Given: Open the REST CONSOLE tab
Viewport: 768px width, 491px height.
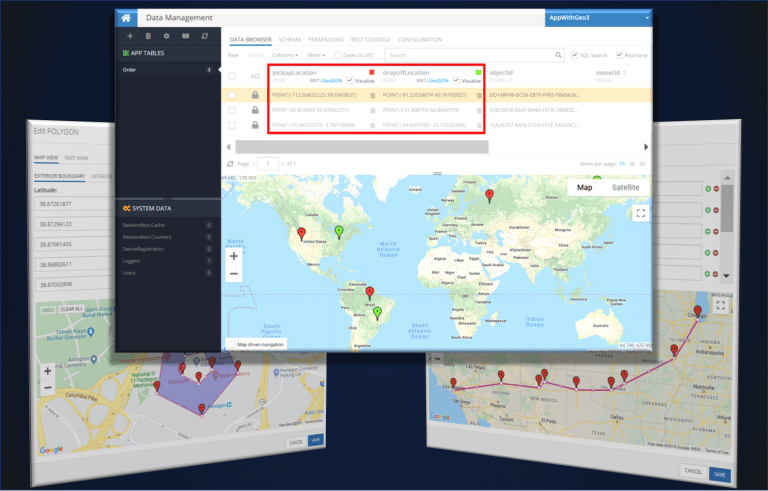Looking at the screenshot, I should (370, 40).
